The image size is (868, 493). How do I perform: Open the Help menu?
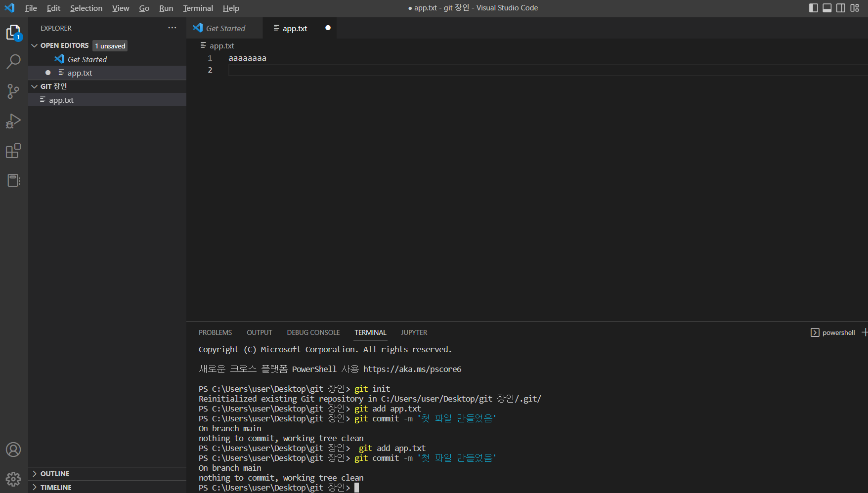[231, 8]
